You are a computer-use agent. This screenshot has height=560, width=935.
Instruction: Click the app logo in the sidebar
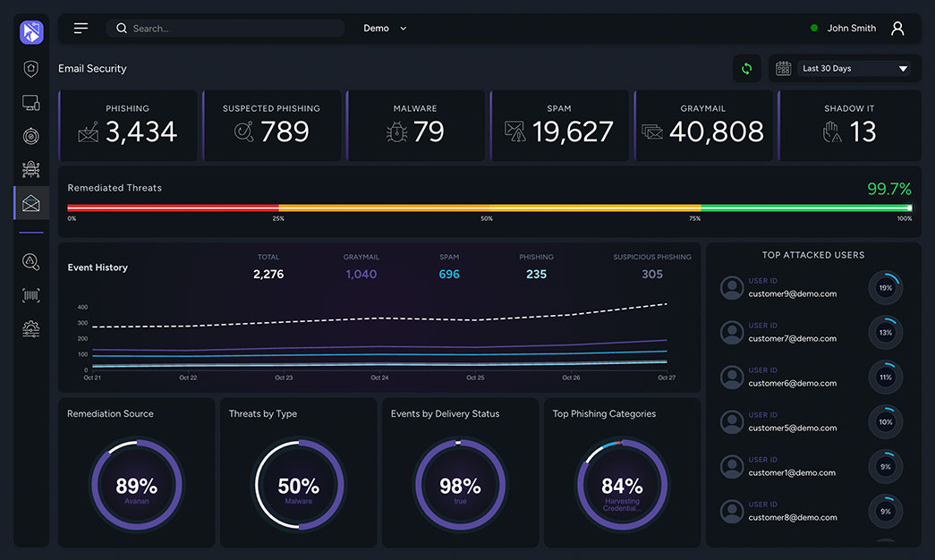click(x=31, y=32)
